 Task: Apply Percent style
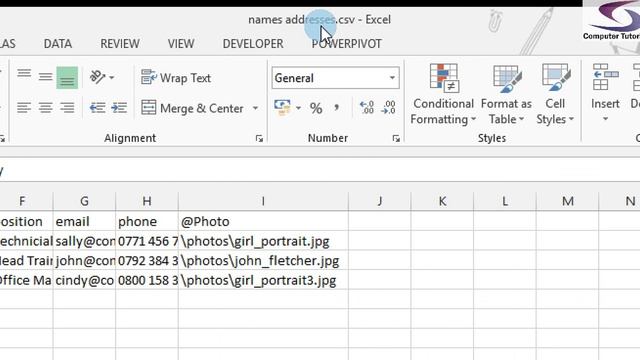(316, 108)
